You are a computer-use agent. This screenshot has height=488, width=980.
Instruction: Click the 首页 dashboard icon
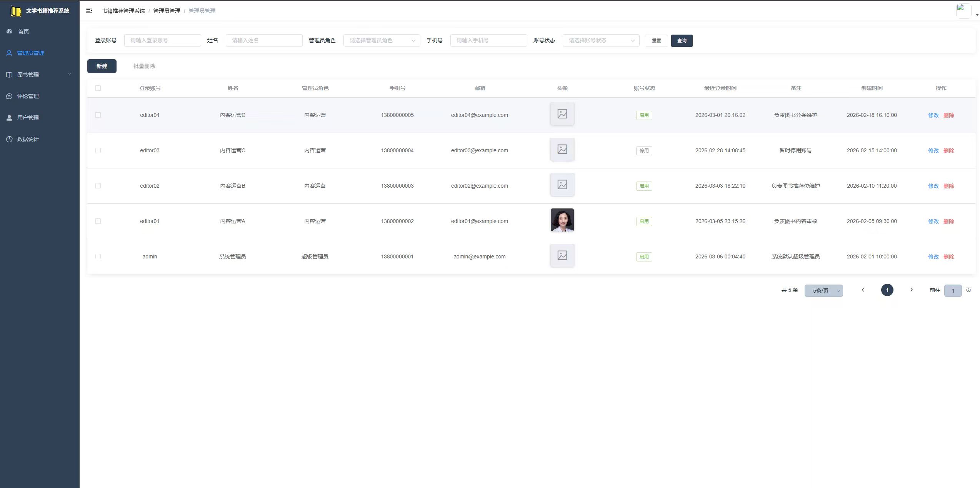point(9,31)
